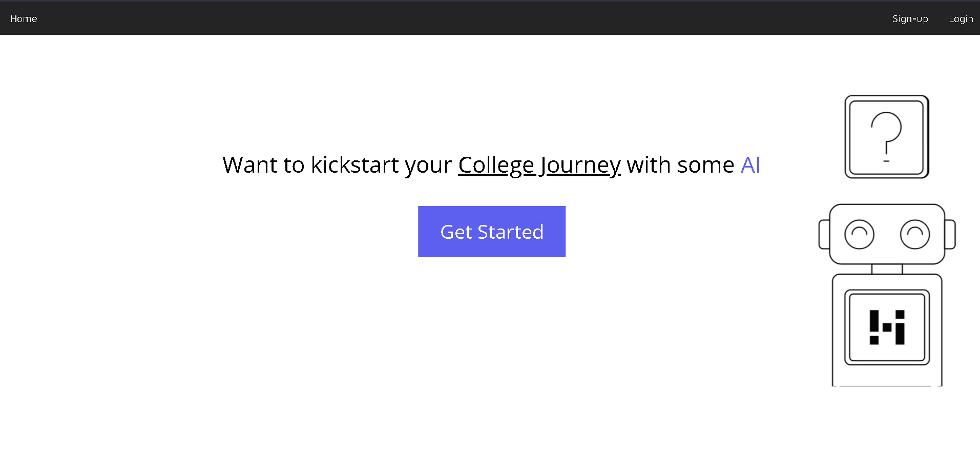Viewport: 980px width, 455px height.
Task: Click the robot's chest screen showing 'hi'
Action: click(887, 327)
